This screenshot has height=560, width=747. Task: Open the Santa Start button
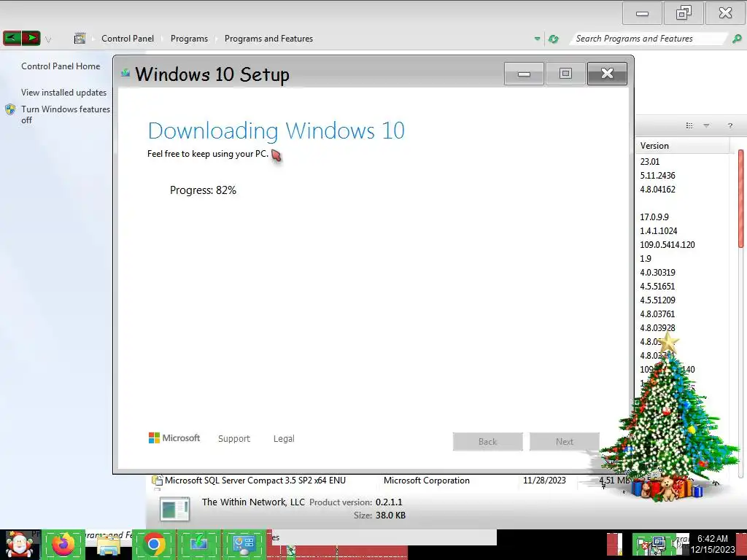pos(20,545)
